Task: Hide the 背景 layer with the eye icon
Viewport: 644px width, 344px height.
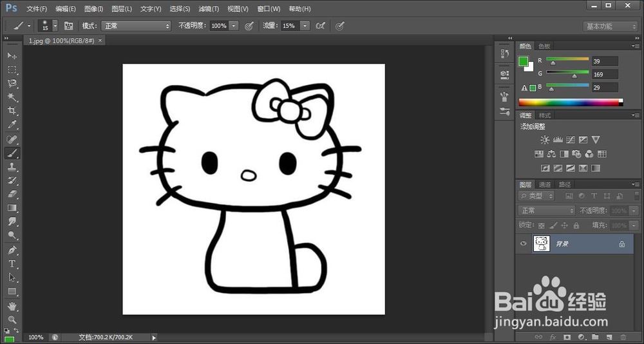Action: coord(523,244)
